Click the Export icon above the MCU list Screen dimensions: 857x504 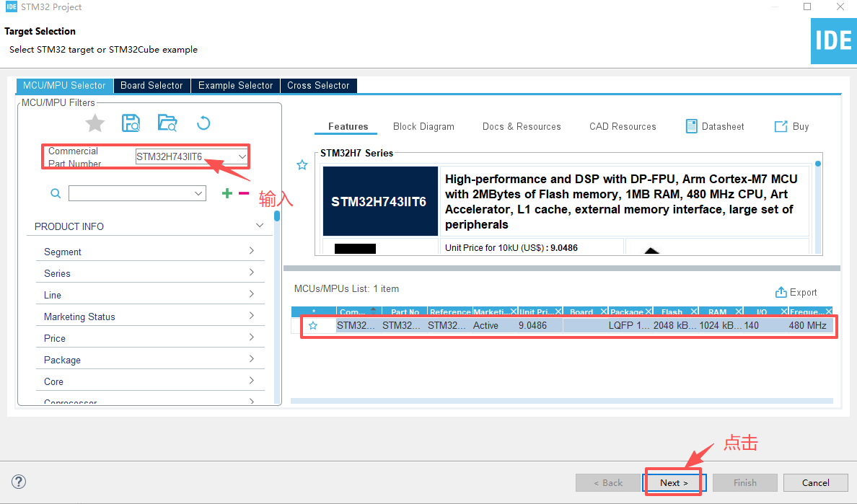(x=781, y=292)
